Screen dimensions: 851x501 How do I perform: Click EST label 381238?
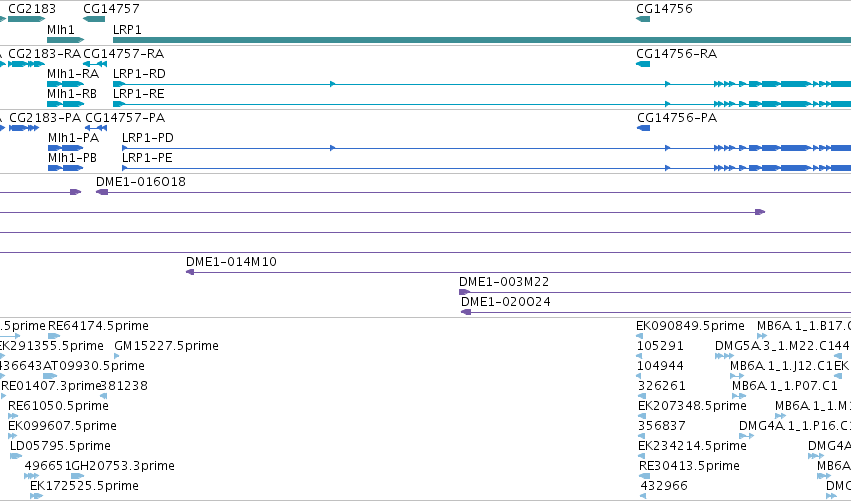pyautogui.click(x=124, y=386)
